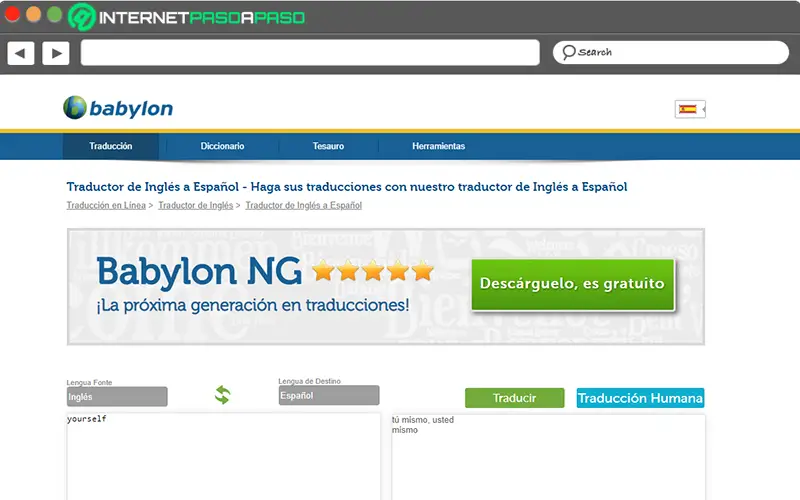Viewport: 800px width, 500px height.
Task: Click the Internet Paso a Paso logo
Action: [x=187, y=17]
